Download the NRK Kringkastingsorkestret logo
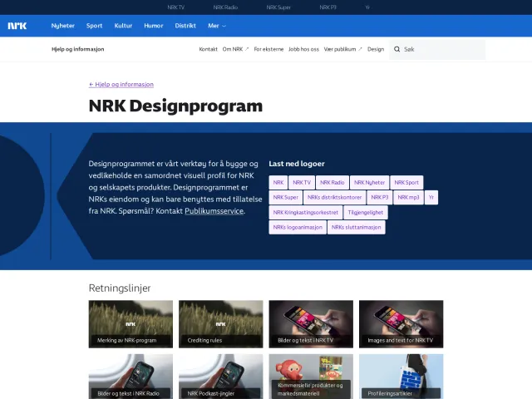Image resolution: width=532 pixels, height=399 pixels. click(306, 213)
